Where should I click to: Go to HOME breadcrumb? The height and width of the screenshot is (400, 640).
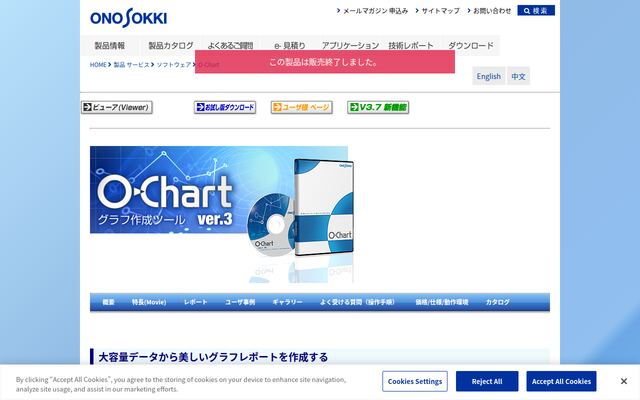pos(98,65)
